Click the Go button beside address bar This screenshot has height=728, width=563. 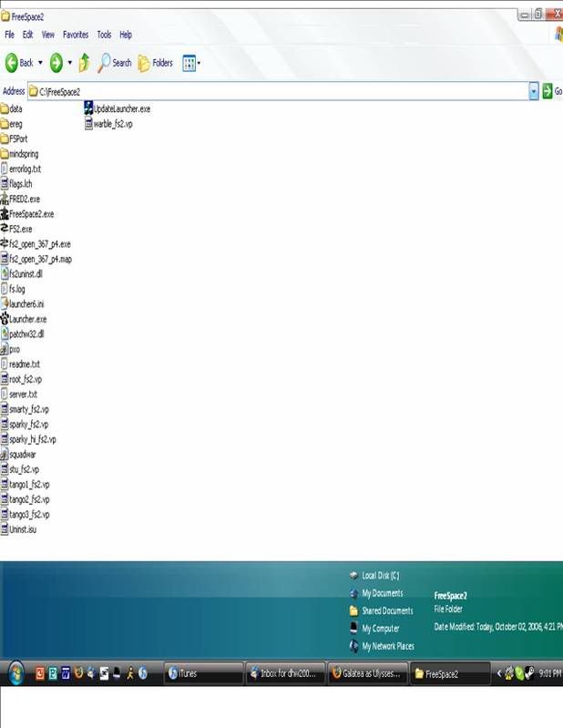pyautogui.click(x=552, y=91)
